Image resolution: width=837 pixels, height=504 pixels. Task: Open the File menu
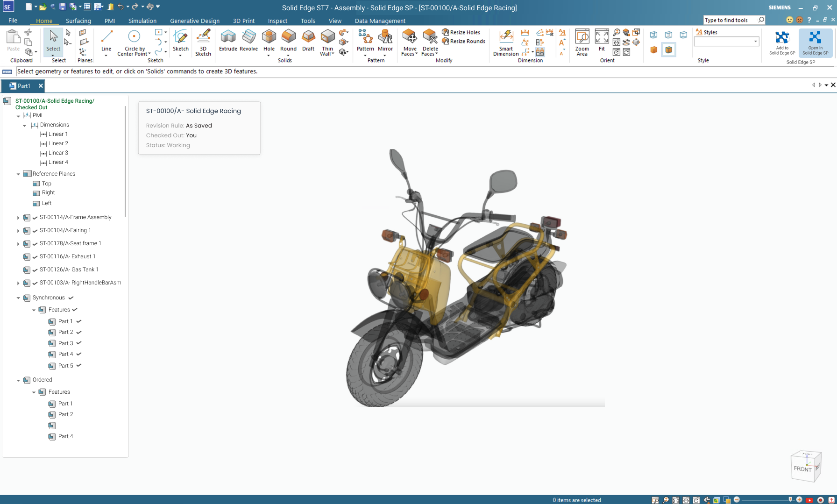pos(13,21)
